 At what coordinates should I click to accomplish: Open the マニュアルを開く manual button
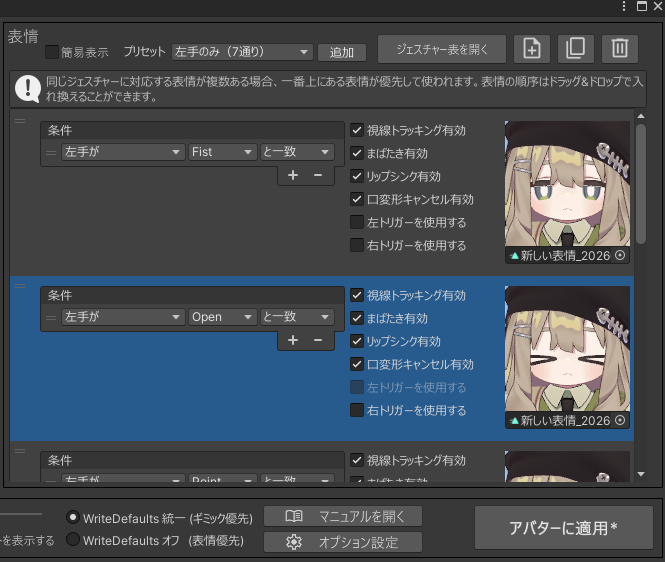(x=343, y=516)
